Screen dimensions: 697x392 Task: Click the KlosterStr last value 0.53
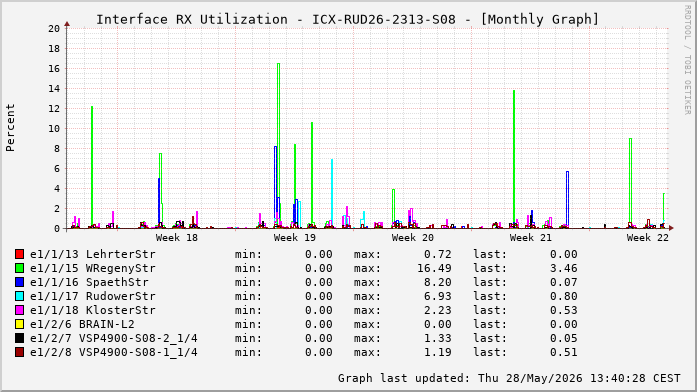[x=564, y=310]
